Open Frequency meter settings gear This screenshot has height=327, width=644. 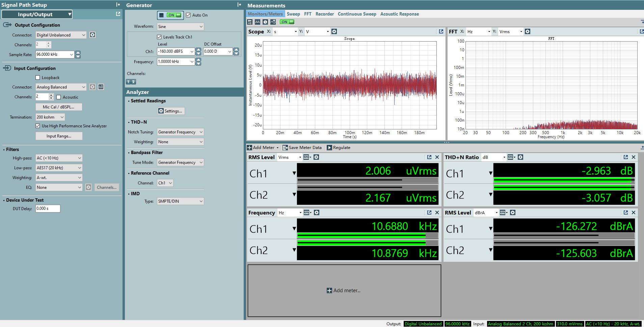point(317,212)
